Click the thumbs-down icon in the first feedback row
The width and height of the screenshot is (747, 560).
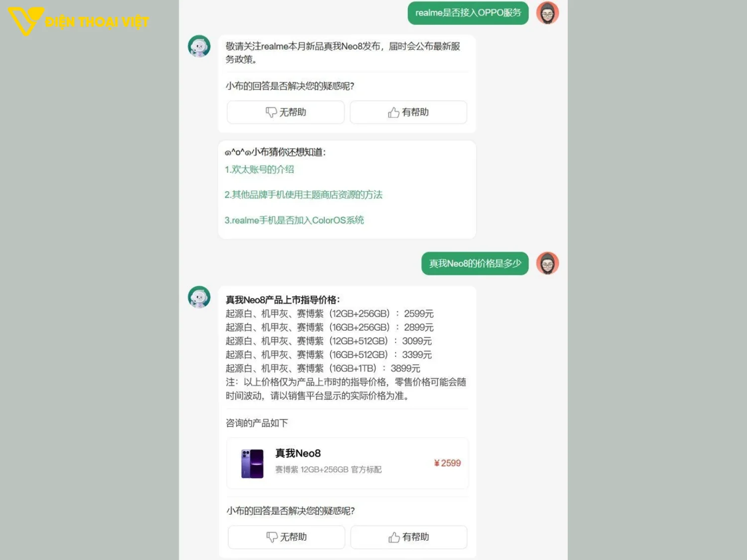tap(271, 112)
